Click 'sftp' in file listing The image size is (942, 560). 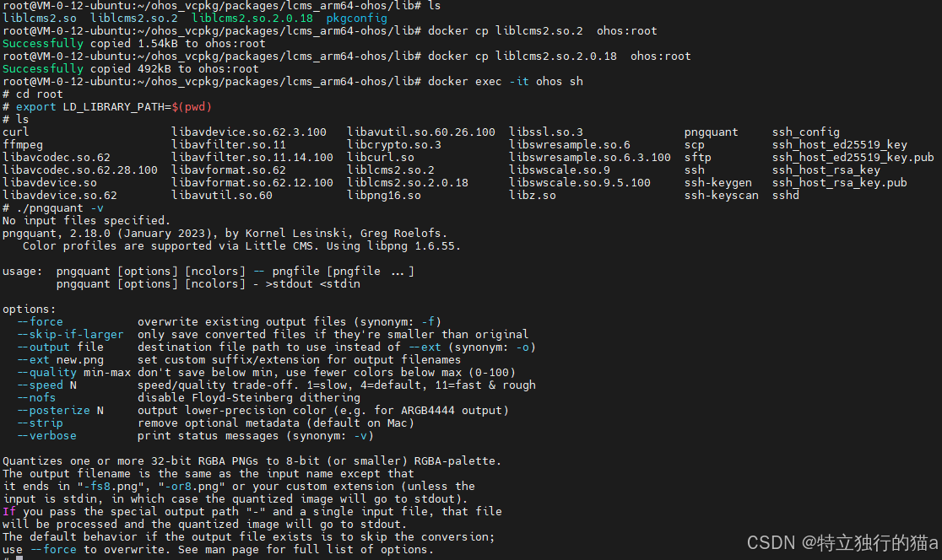(697, 157)
